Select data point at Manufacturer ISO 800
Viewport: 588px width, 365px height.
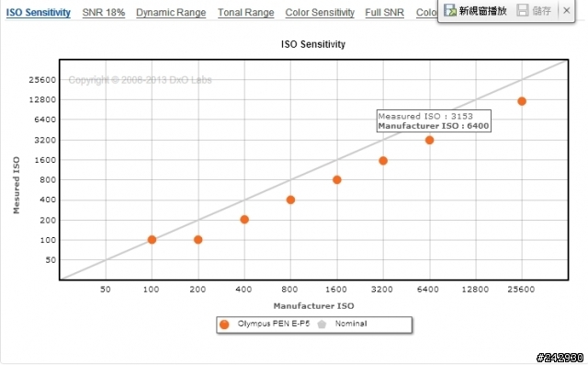click(x=290, y=200)
